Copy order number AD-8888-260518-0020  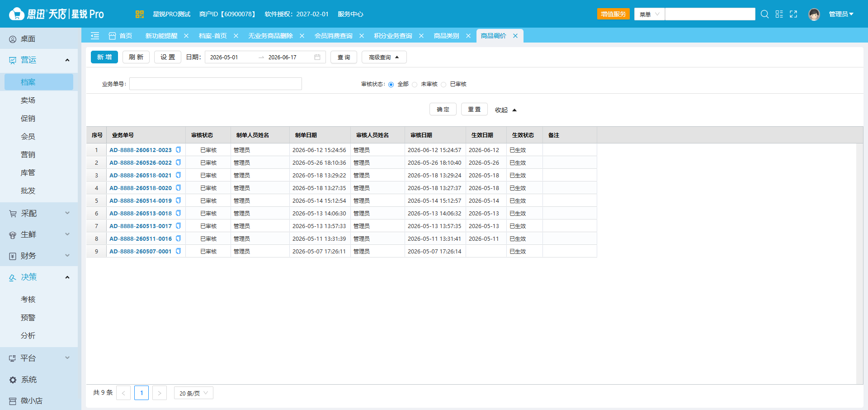tap(178, 188)
